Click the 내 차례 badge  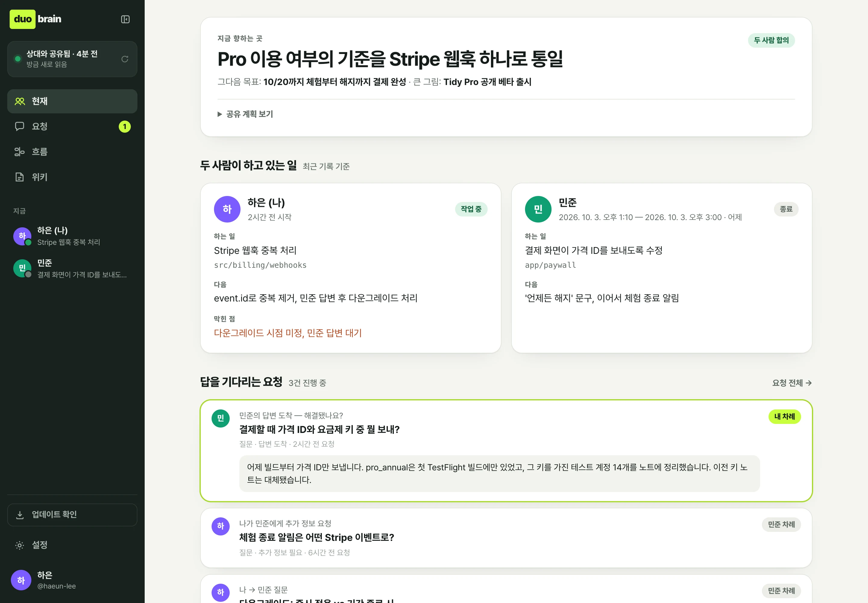coord(785,417)
